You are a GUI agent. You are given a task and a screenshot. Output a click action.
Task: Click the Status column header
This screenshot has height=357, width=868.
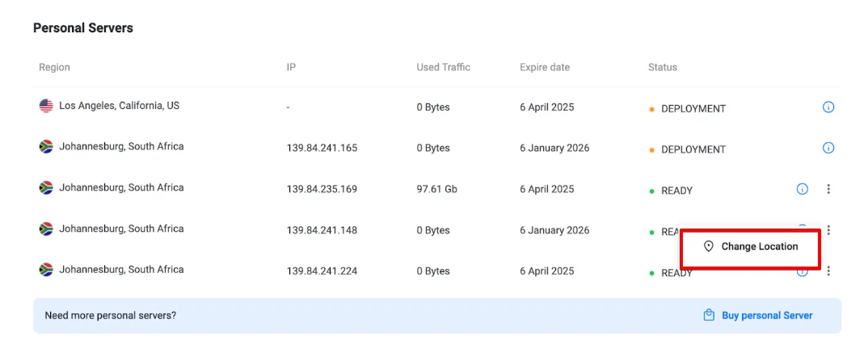(x=662, y=67)
